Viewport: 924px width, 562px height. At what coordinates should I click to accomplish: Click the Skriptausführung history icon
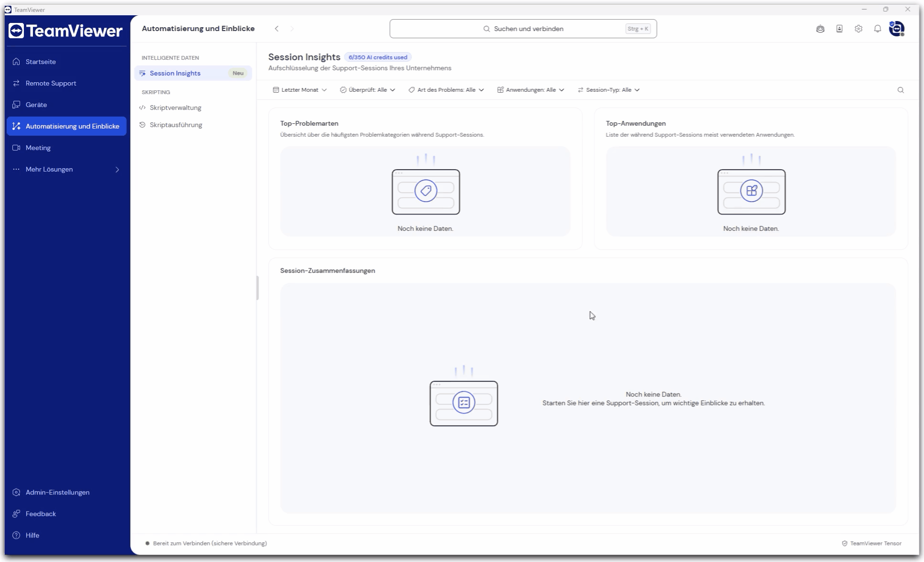pos(142,125)
